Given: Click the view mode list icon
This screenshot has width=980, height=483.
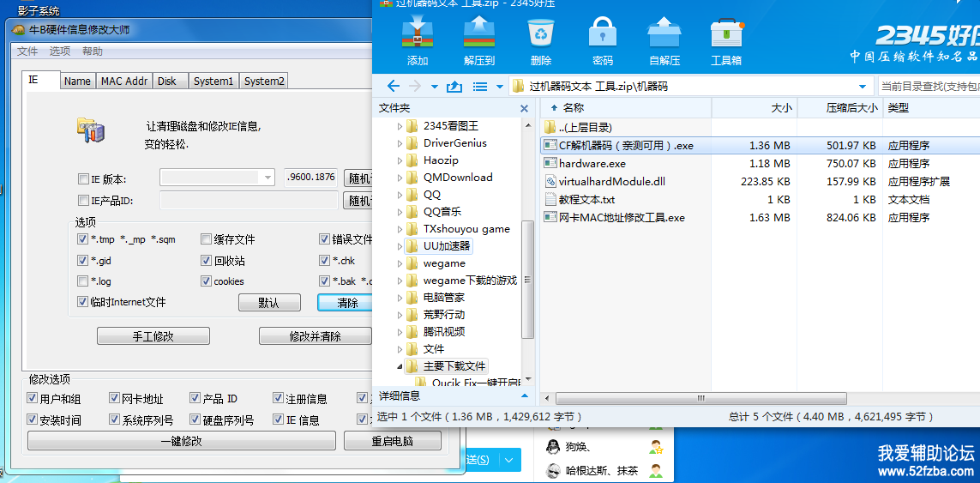Looking at the screenshot, I should coord(480,87).
